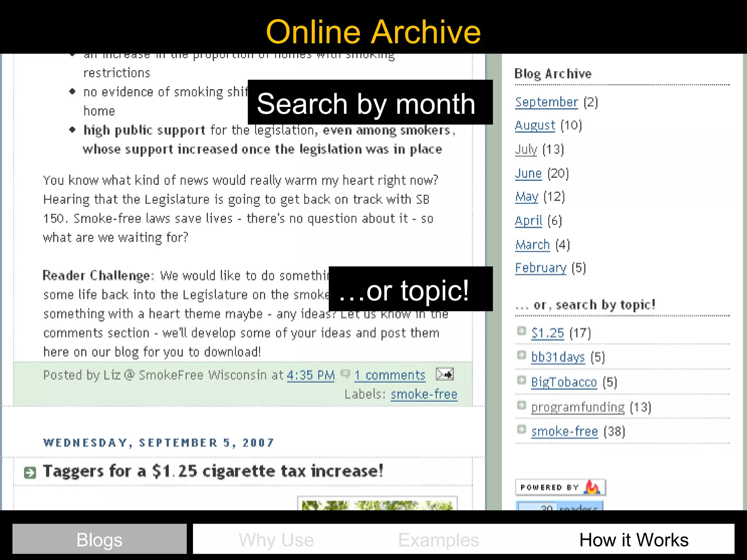Select the smoke-free topic in sidebar
747x560 pixels.
coord(565,431)
